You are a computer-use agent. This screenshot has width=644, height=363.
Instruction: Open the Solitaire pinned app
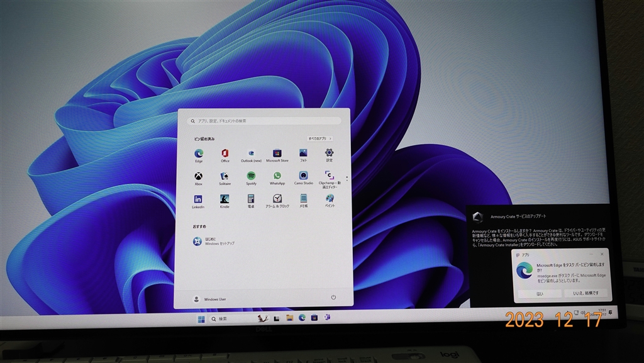(225, 179)
